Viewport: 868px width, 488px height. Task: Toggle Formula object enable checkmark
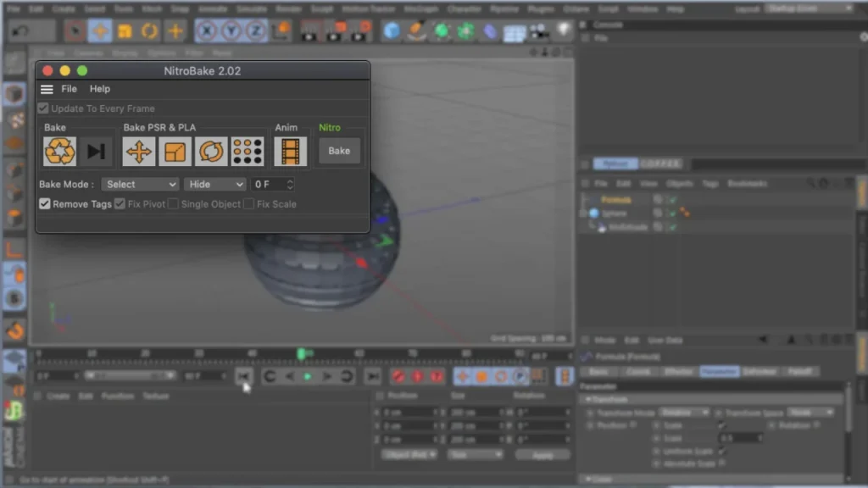[x=672, y=200]
